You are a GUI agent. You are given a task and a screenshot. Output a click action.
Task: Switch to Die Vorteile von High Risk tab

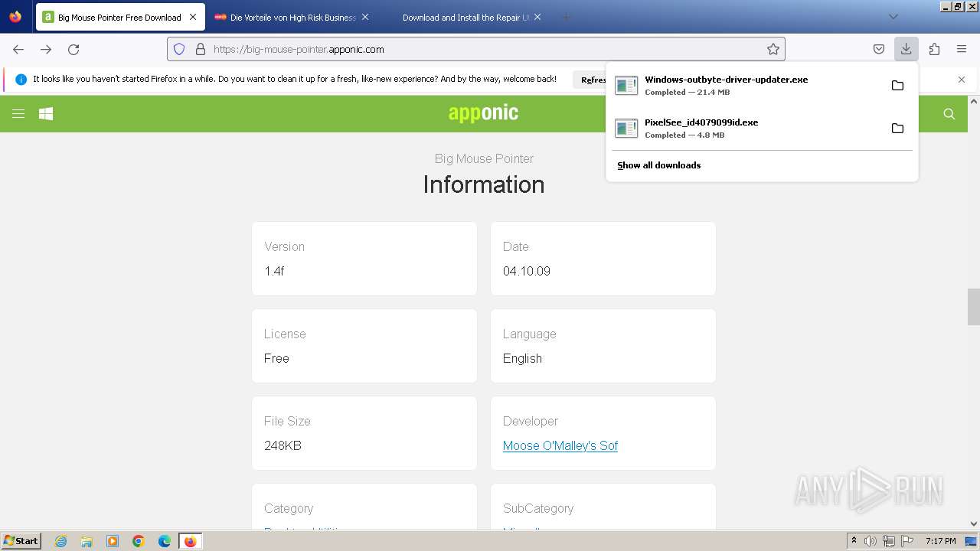[x=292, y=17]
